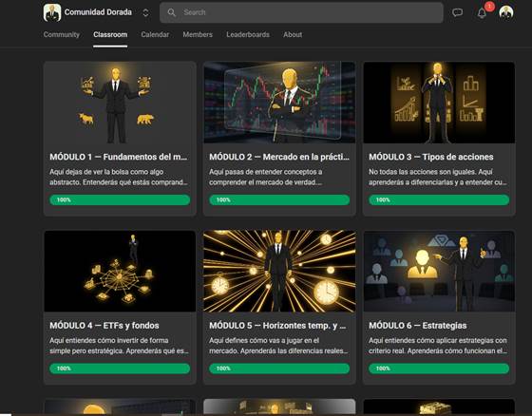Click the MÓDULO 3 Tipos de acciones title
Image resolution: width=532 pixels, height=416 pixels.
pyautogui.click(x=431, y=157)
